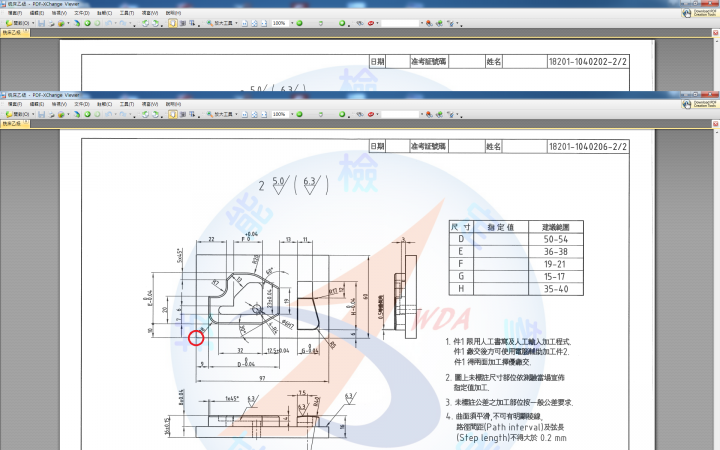Click the 開啟(O) open-file button in the 1040202 window
The width and height of the screenshot is (720, 450).
(x=17, y=23)
